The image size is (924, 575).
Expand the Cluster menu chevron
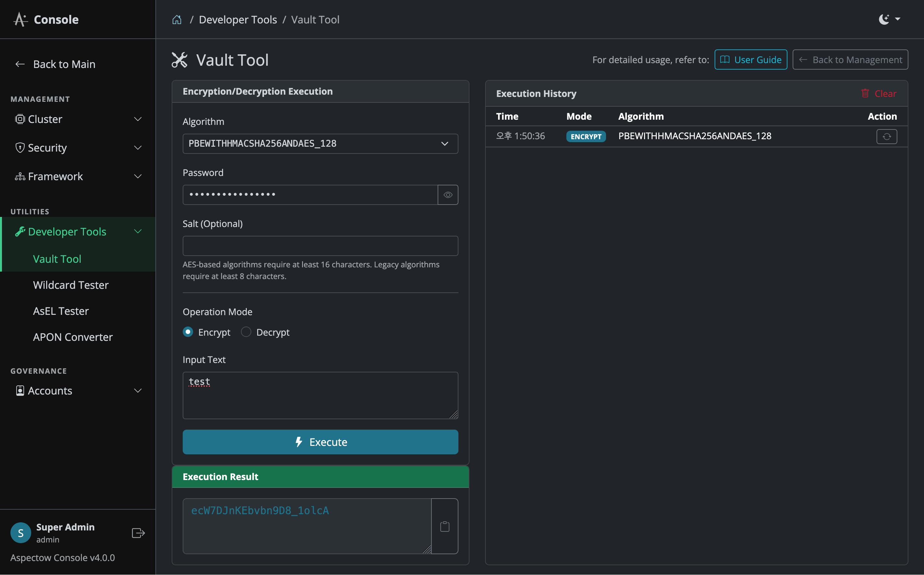[x=138, y=119]
